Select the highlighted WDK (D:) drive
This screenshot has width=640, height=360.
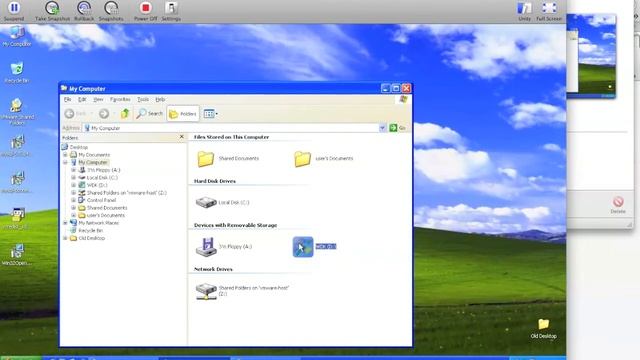tap(315, 247)
